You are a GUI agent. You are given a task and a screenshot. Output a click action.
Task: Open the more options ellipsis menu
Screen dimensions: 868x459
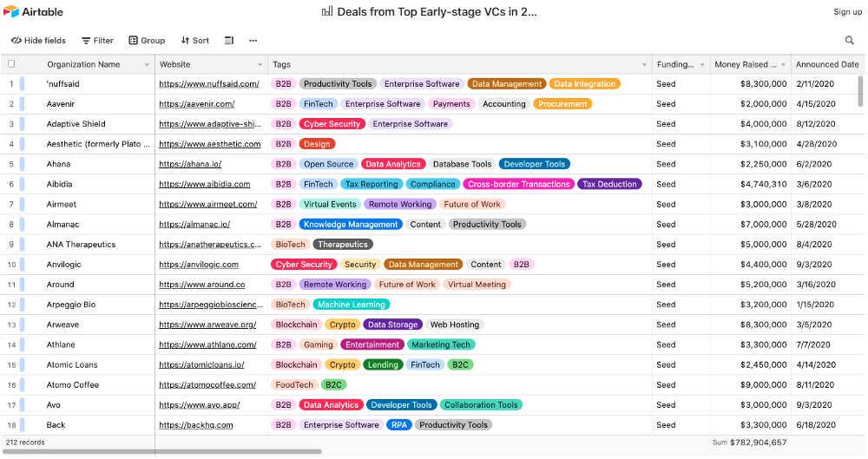click(x=253, y=41)
